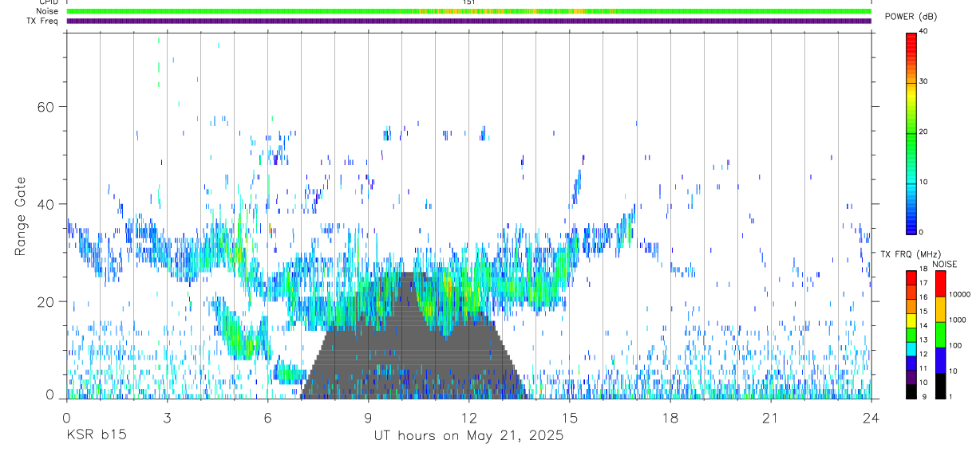Click the UT hours on May 21, 2025 axis title
Screen dimensions: 980x452
[468, 435]
